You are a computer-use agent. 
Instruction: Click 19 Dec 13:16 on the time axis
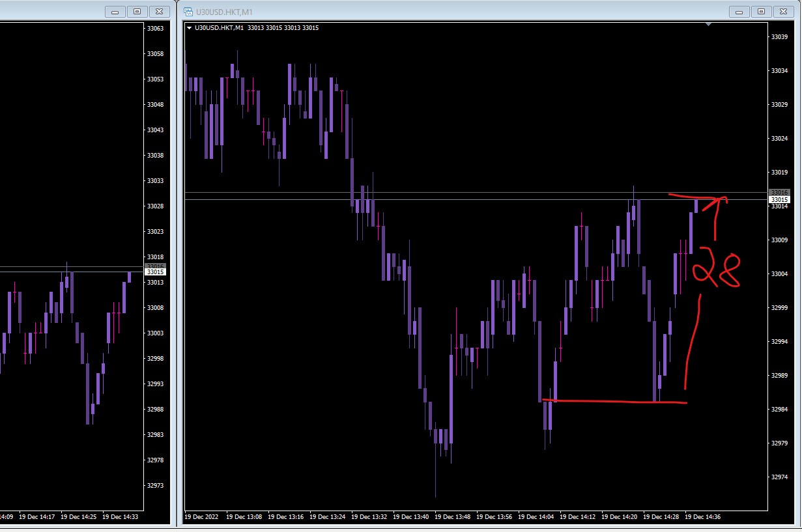click(285, 516)
